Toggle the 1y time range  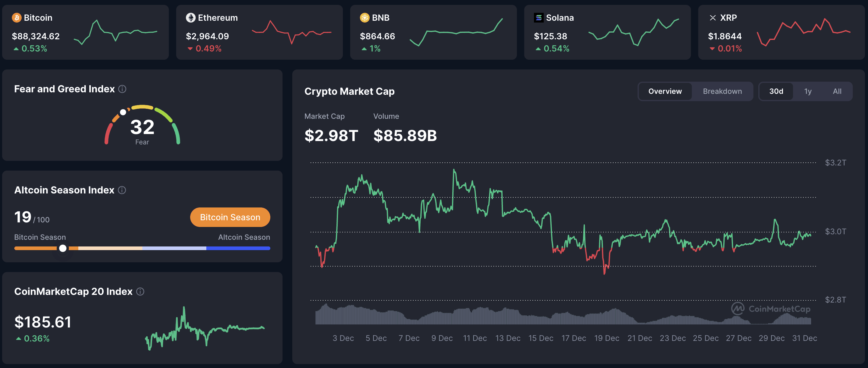coord(808,91)
